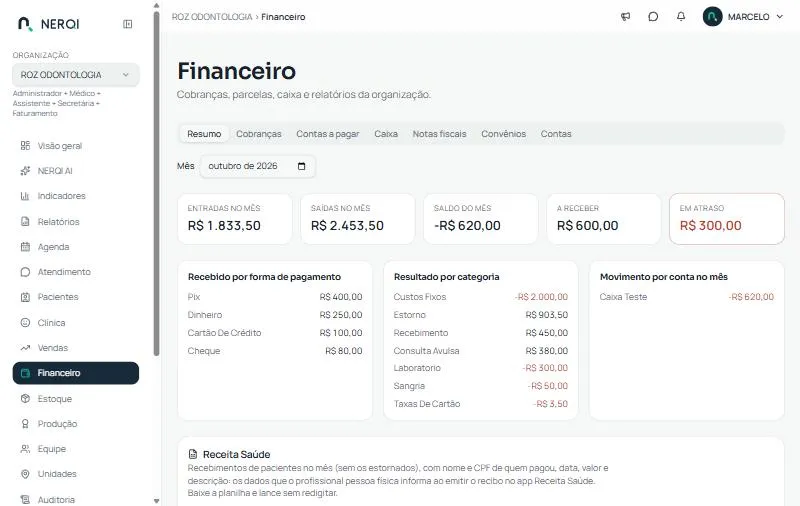Open notifications bell icon
This screenshot has height=506, width=800.
tap(681, 17)
